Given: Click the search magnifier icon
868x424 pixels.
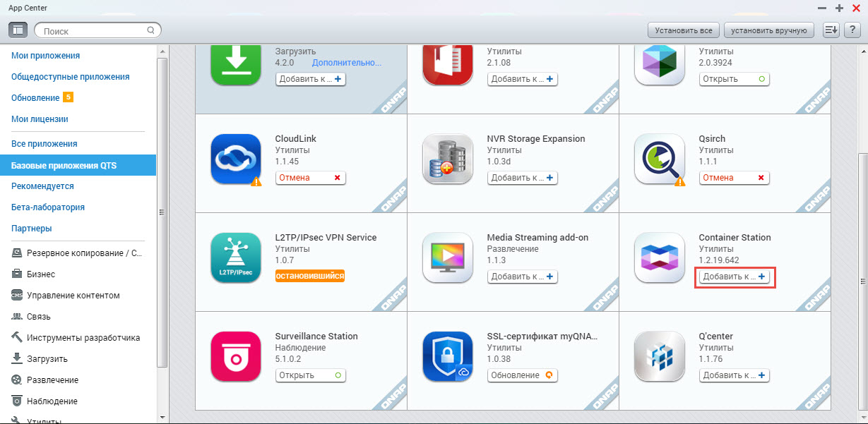Looking at the screenshot, I should coord(150,30).
